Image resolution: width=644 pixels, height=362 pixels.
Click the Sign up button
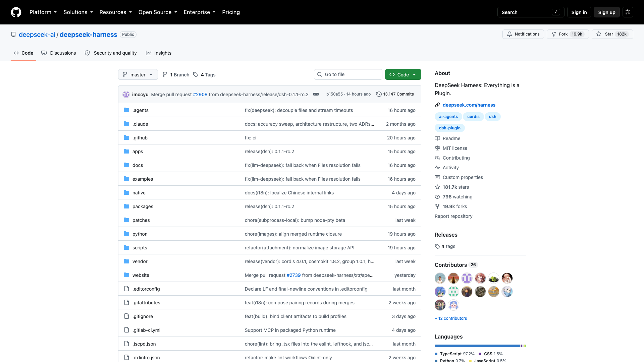(607, 12)
